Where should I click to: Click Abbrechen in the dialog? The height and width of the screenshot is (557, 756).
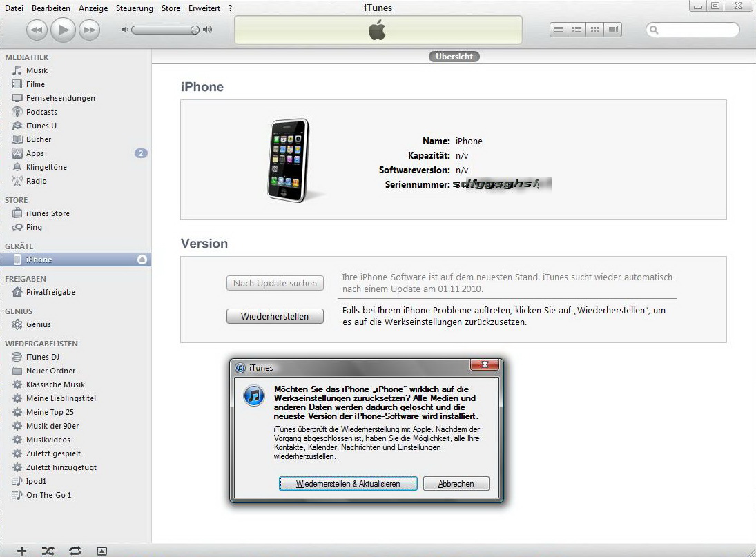click(x=456, y=484)
